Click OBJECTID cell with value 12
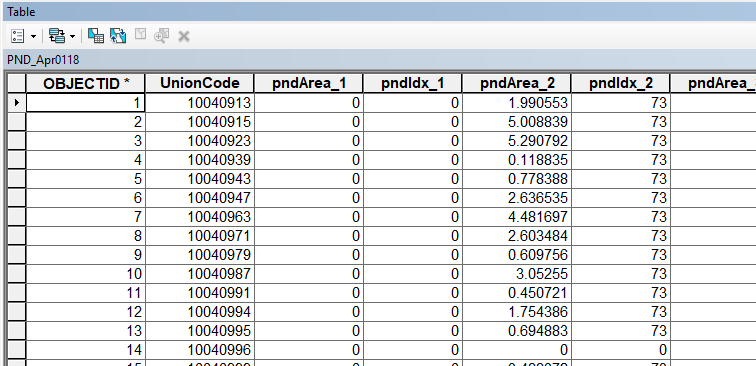756x366 pixels. [86, 312]
